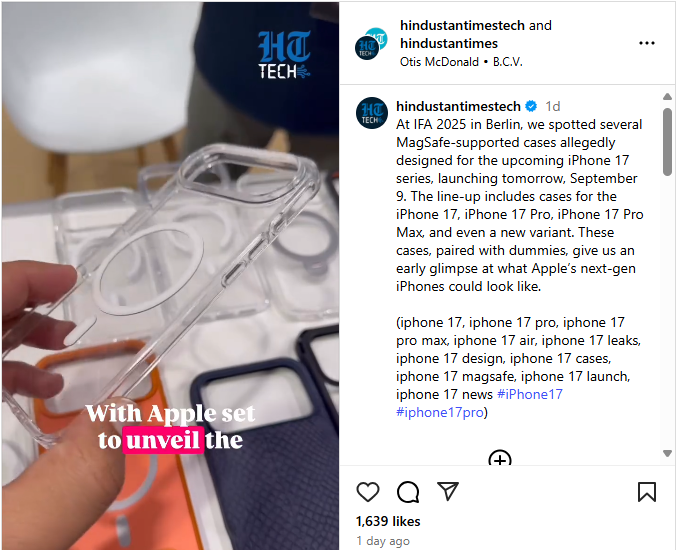The width and height of the screenshot is (684, 550).
Task: Open #iPhone17 hashtag link
Action: click(x=530, y=394)
